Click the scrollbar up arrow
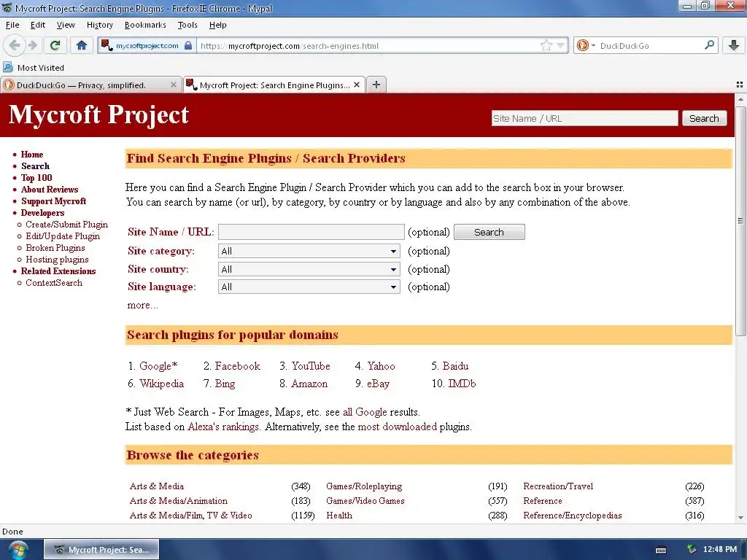The height and width of the screenshot is (560, 747). tap(740, 99)
